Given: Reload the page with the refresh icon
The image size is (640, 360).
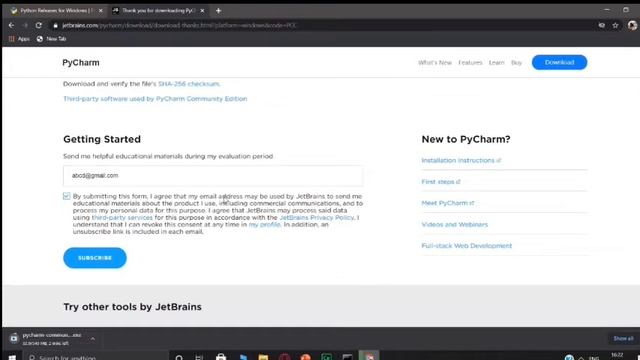Looking at the screenshot, I should click(38, 25).
